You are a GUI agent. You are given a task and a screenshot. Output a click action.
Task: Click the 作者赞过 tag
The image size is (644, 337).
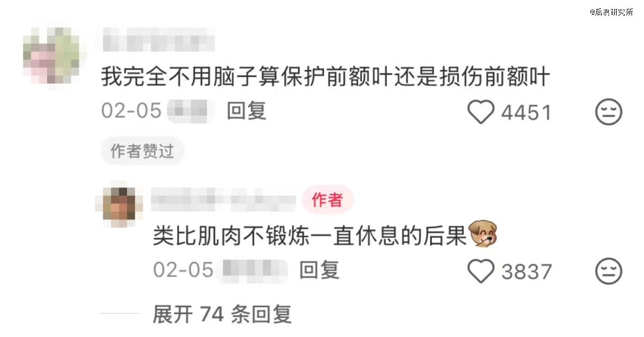coord(142,151)
